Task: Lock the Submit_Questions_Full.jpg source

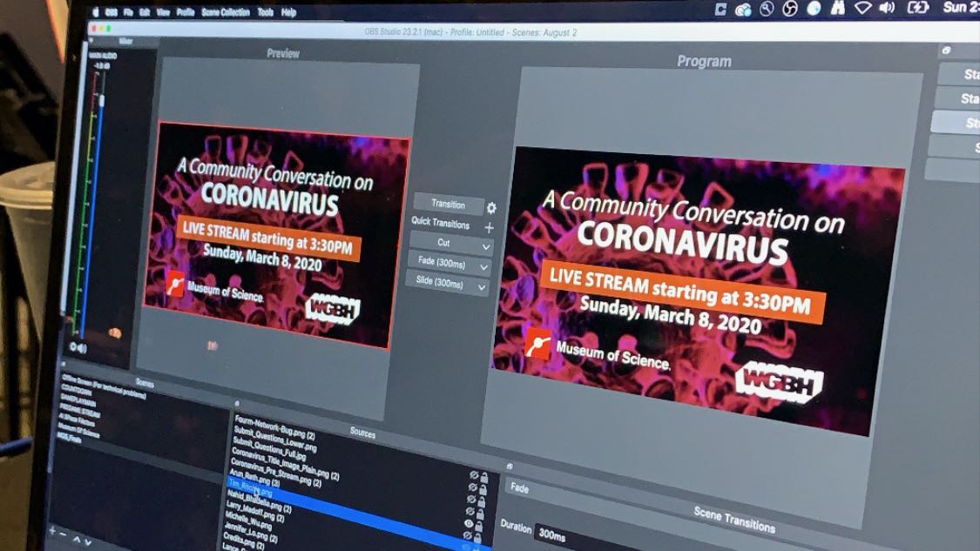Action: click(482, 502)
